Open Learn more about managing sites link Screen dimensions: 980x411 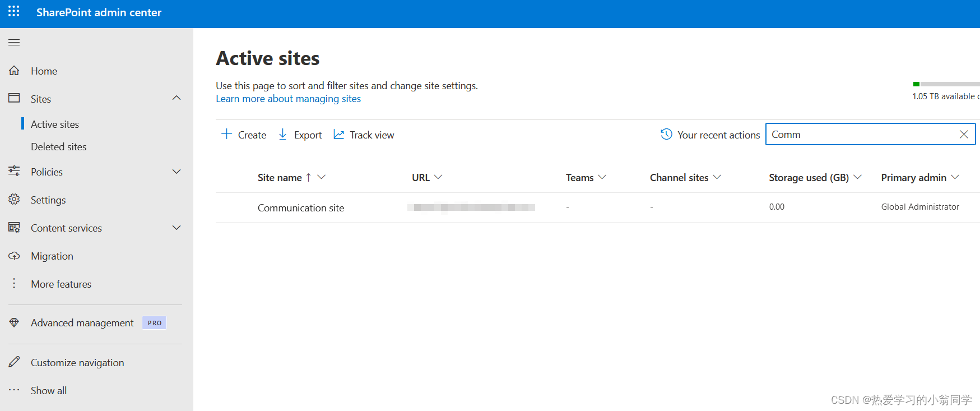pos(289,99)
